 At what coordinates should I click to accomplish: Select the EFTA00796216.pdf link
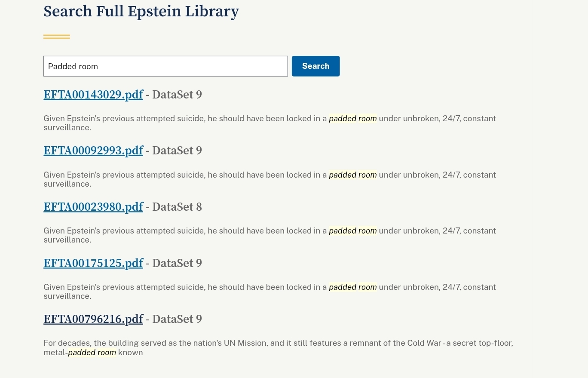click(x=93, y=319)
